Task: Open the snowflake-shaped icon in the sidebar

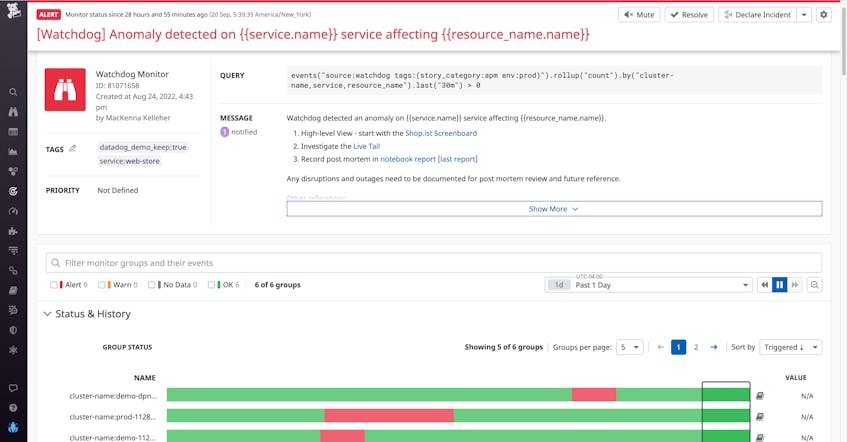Action: [x=13, y=350]
